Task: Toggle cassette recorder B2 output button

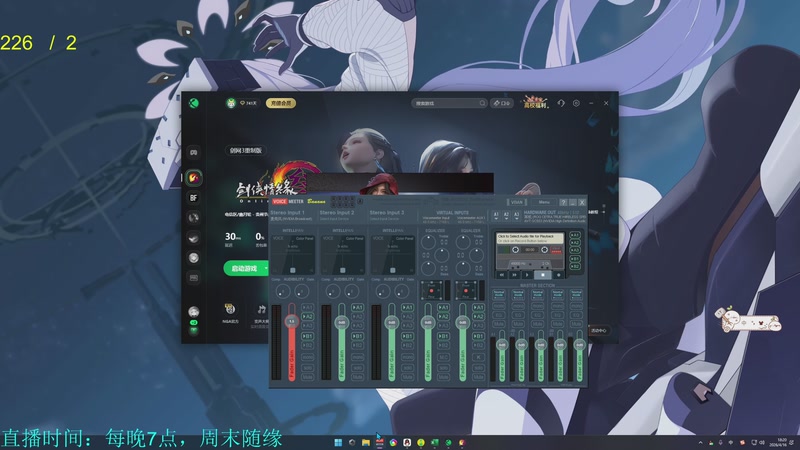Action: [x=574, y=266]
